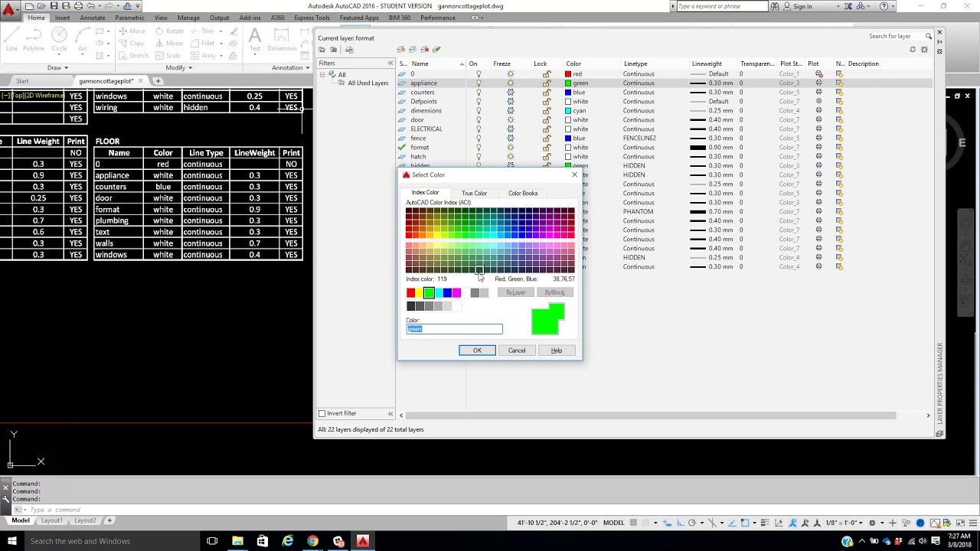This screenshot has height=551, width=980.
Task: Select the Line tool in the ribbon
Action: (x=11, y=38)
